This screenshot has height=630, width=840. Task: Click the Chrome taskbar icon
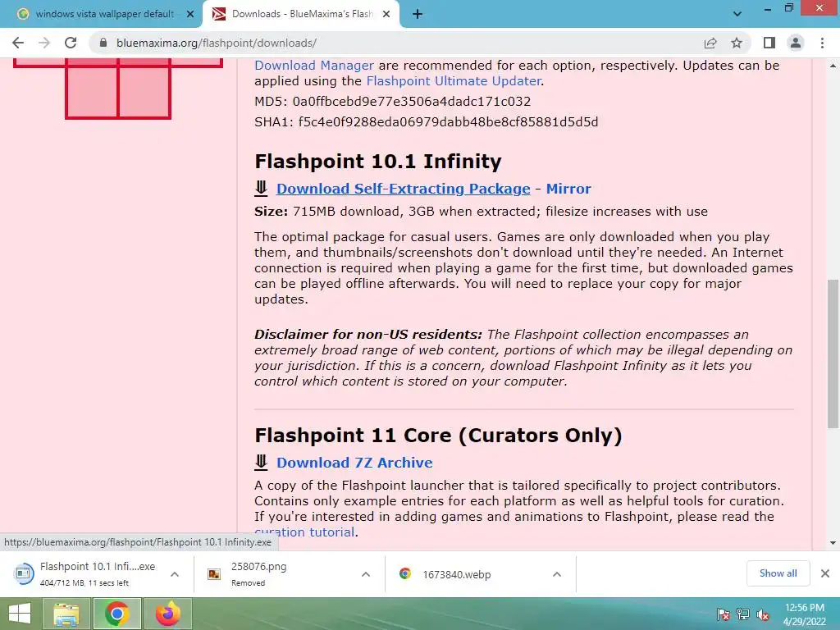(116, 614)
